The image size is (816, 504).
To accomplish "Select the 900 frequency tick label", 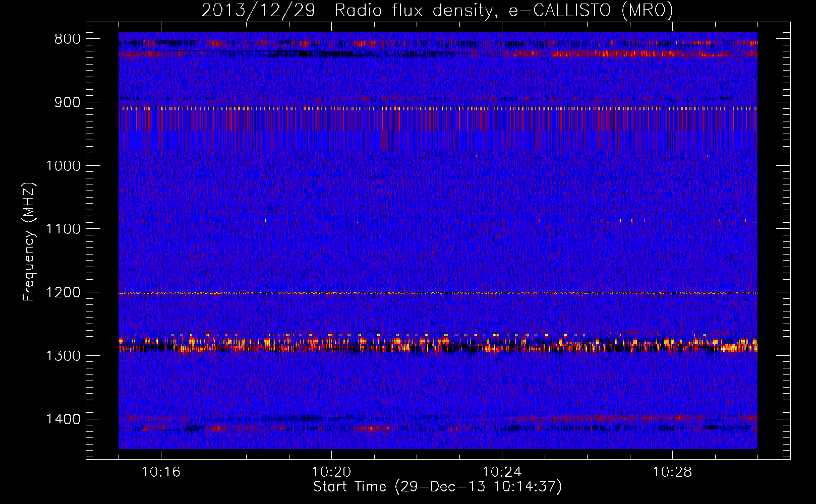I will click(68, 102).
